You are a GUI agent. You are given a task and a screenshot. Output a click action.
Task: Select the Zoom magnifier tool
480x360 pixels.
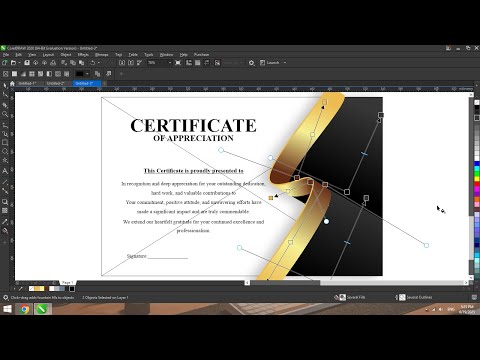[x=5, y=114]
